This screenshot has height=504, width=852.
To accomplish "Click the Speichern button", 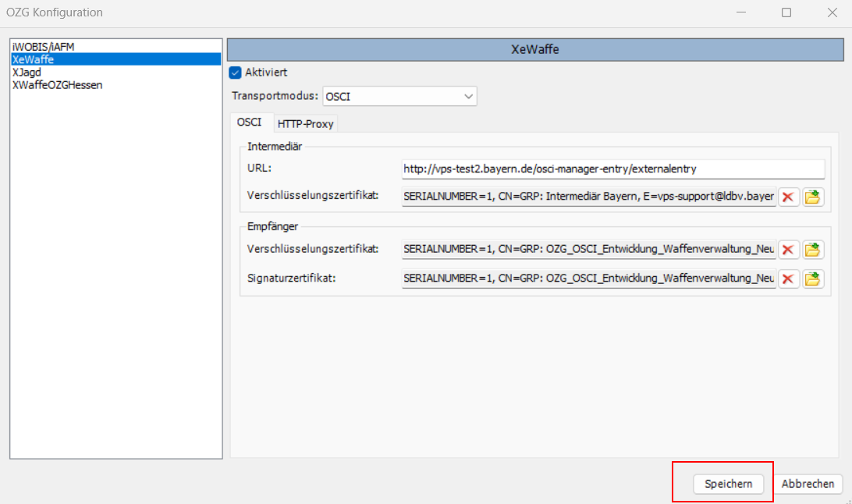I will coord(728,484).
